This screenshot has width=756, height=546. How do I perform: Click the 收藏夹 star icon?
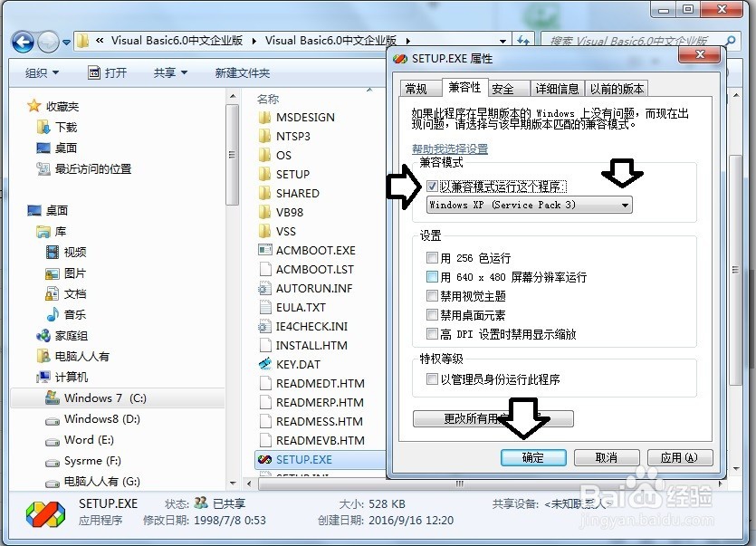point(33,106)
